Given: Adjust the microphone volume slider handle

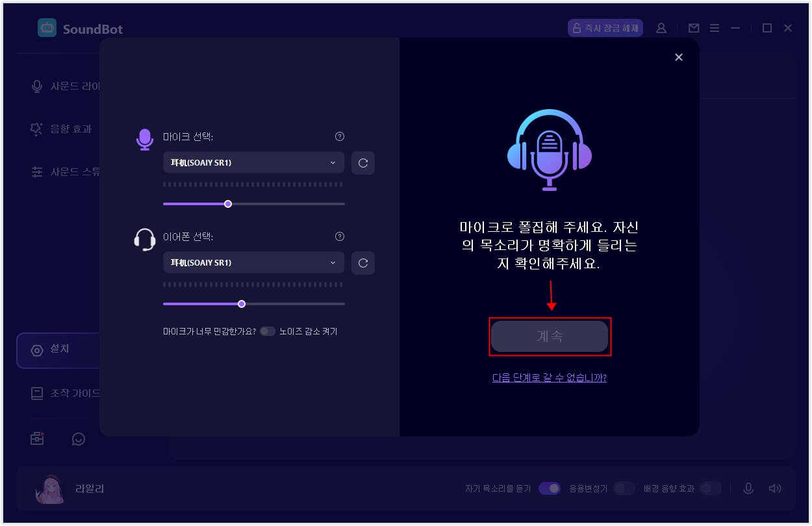Looking at the screenshot, I should tap(227, 203).
